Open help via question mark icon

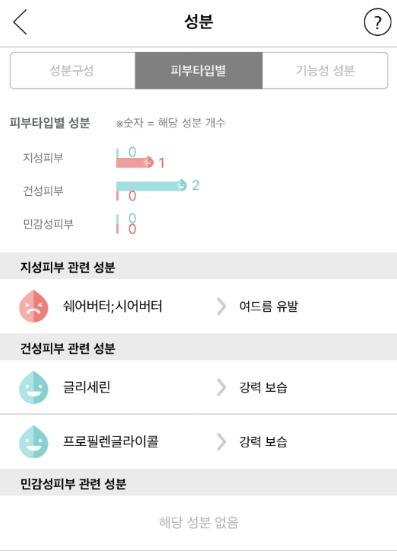click(x=377, y=22)
